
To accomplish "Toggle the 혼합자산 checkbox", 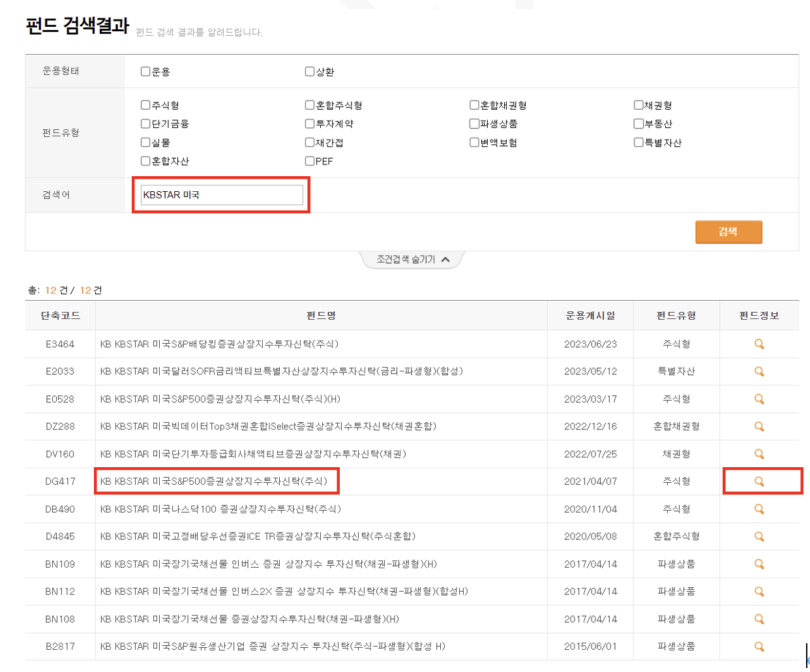I will coord(145,160).
